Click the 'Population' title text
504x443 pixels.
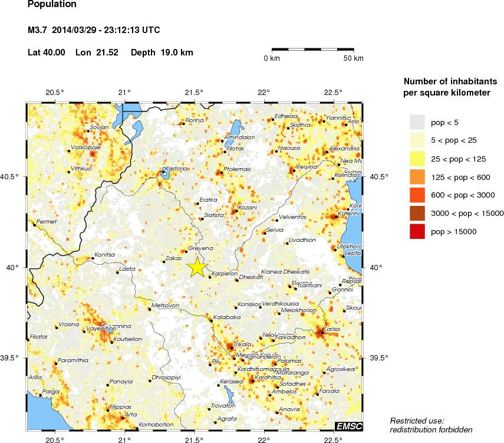coord(52,4)
